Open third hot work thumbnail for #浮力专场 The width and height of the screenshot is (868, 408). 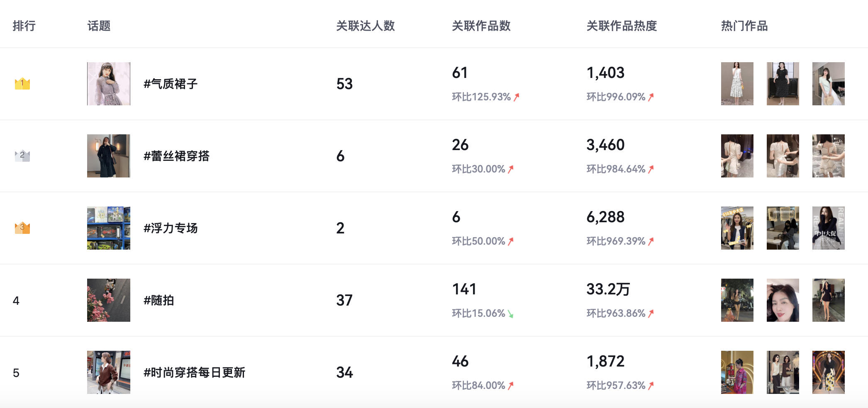828,228
